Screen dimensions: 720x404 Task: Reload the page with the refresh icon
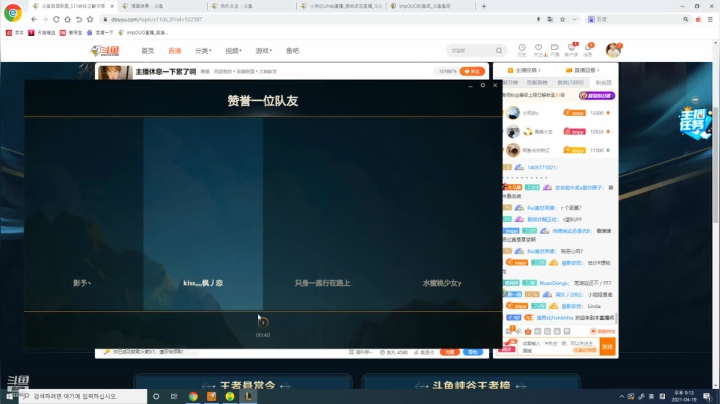[x=56, y=19]
